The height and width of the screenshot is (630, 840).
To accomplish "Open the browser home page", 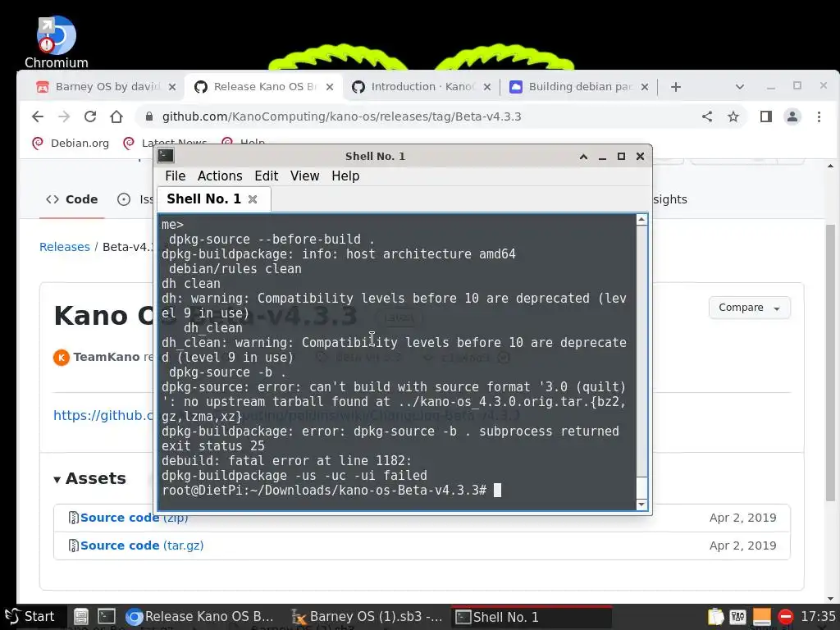I will (x=116, y=116).
